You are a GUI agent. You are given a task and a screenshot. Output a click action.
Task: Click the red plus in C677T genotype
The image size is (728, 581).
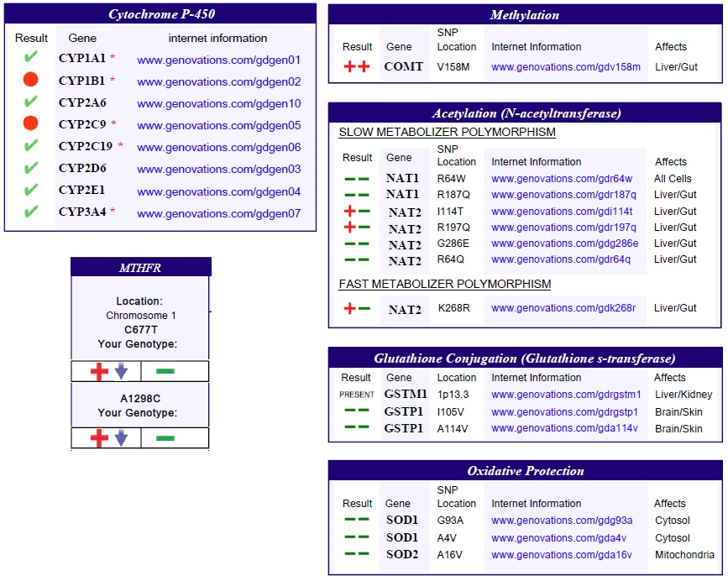(99, 371)
